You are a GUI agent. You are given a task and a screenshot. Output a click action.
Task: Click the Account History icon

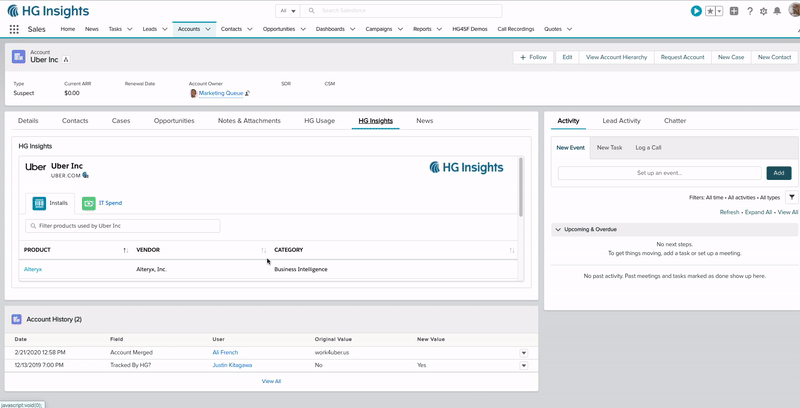coord(16,319)
